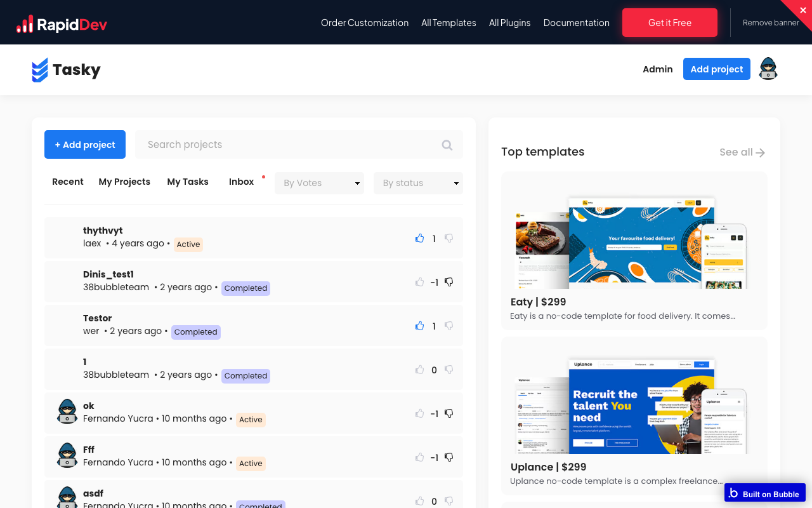Downvote the Dinis_test1 project
Viewport: 812px width, 508px height.
coord(449,282)
